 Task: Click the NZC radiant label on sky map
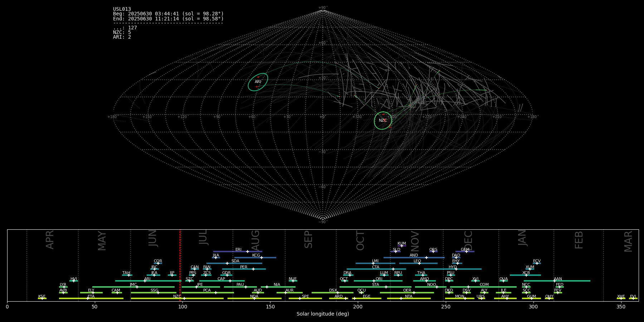coord(383,121)
